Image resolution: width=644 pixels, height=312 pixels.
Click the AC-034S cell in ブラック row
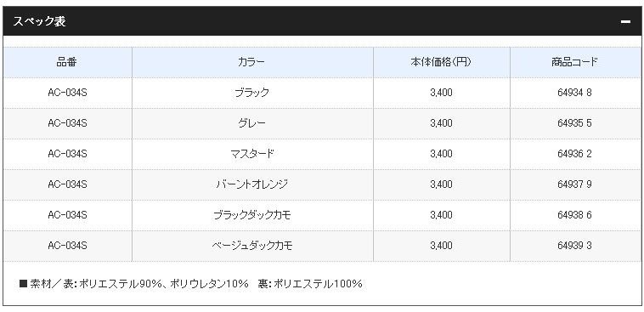click(x=67, y=93)
